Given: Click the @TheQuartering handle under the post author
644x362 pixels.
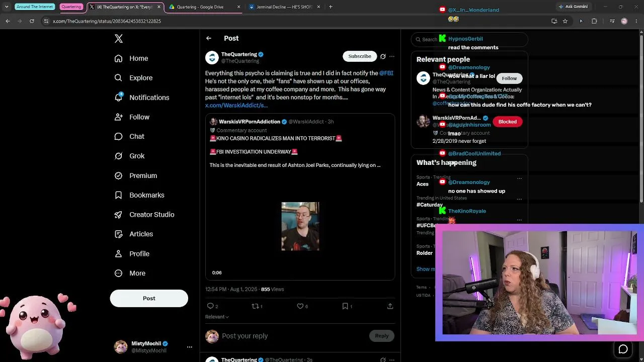Looking at the screenshot, I should (240, 61).
